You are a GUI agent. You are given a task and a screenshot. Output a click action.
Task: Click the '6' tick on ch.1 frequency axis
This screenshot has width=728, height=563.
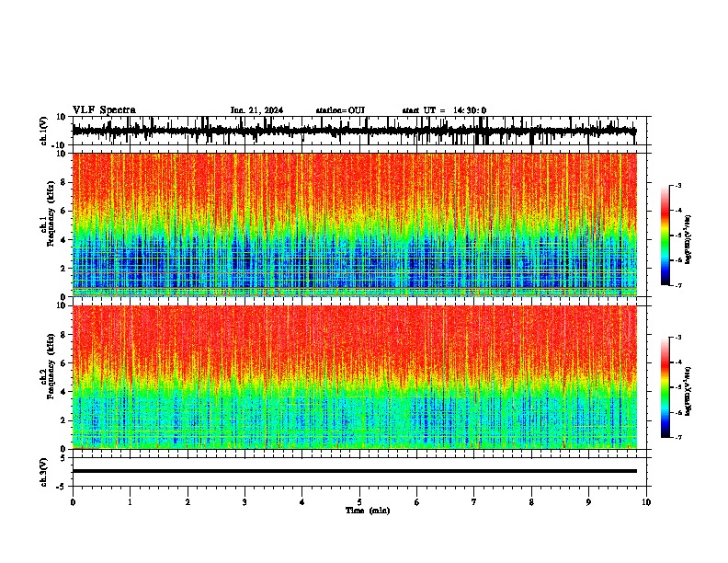pyautogui.click(x=63, y=211)
